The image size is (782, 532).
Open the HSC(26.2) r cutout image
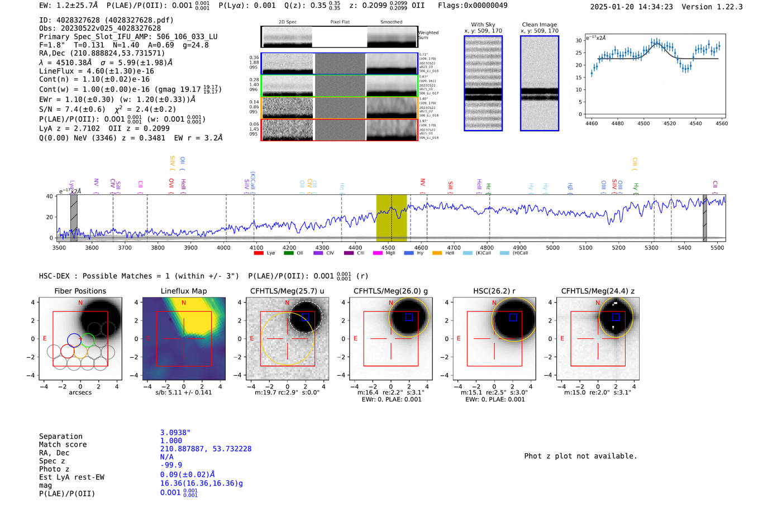pyautogui.click(x=494, y=338)
